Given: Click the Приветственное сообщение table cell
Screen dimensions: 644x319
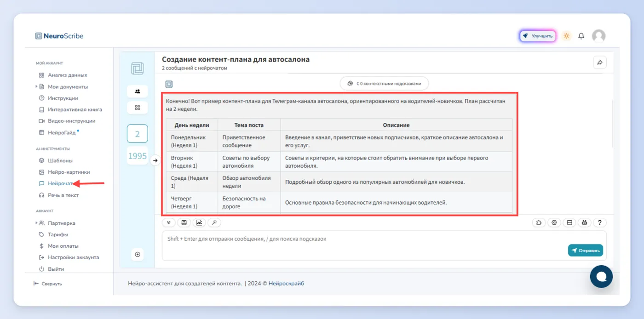Looking at the screenshot, I should (x=249, y=141).
